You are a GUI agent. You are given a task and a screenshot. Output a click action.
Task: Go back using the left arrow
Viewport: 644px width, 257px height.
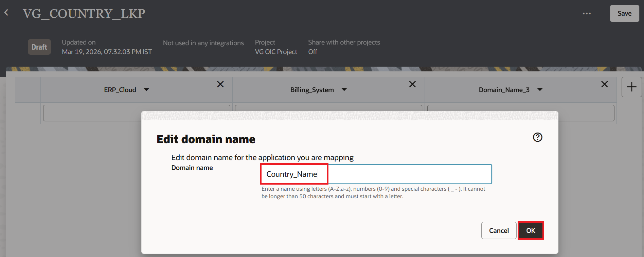tap(6, 13)
